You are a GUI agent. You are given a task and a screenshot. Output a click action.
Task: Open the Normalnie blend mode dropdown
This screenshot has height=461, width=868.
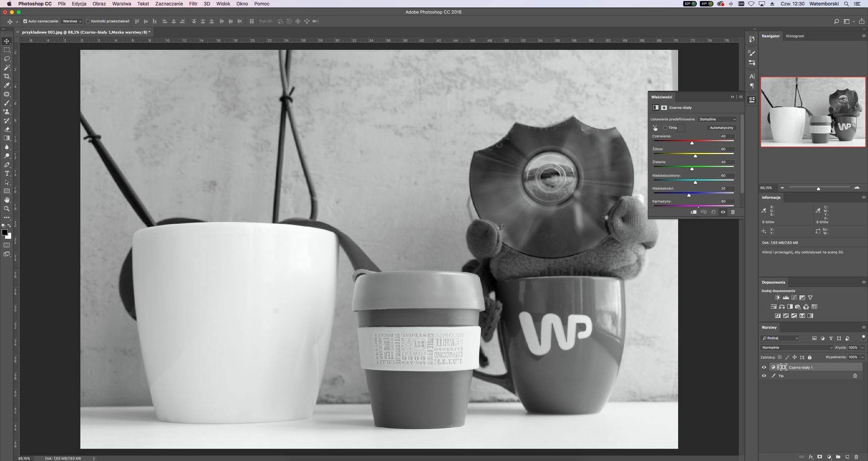(797, 347)
